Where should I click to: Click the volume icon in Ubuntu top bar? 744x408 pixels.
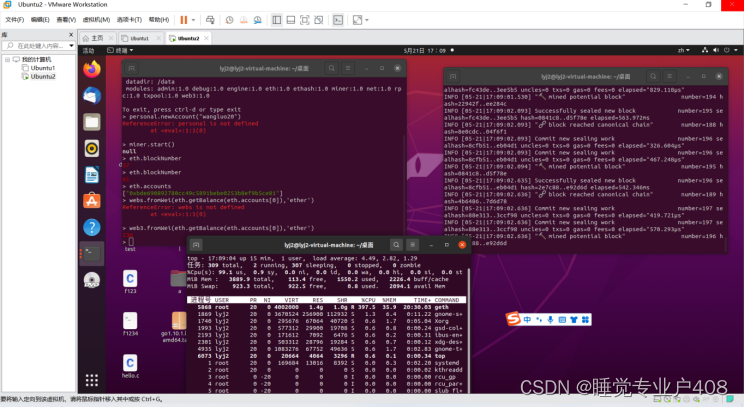point(716,50)
